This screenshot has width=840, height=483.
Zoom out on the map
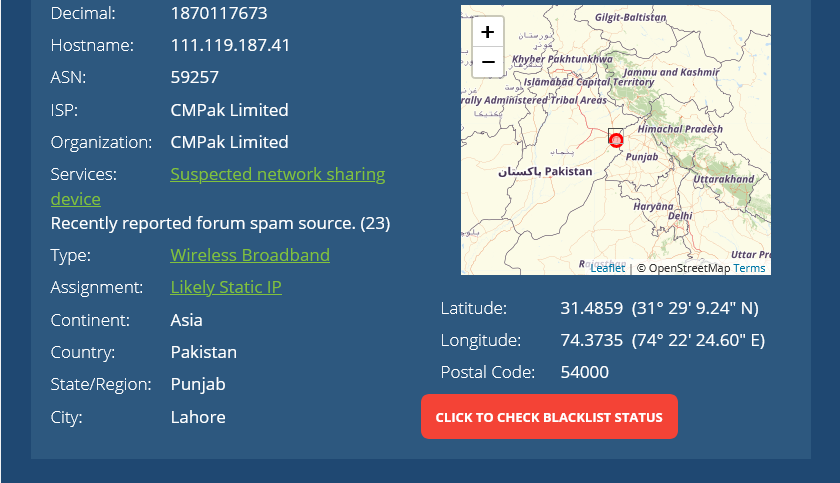(x=488, y=62)
